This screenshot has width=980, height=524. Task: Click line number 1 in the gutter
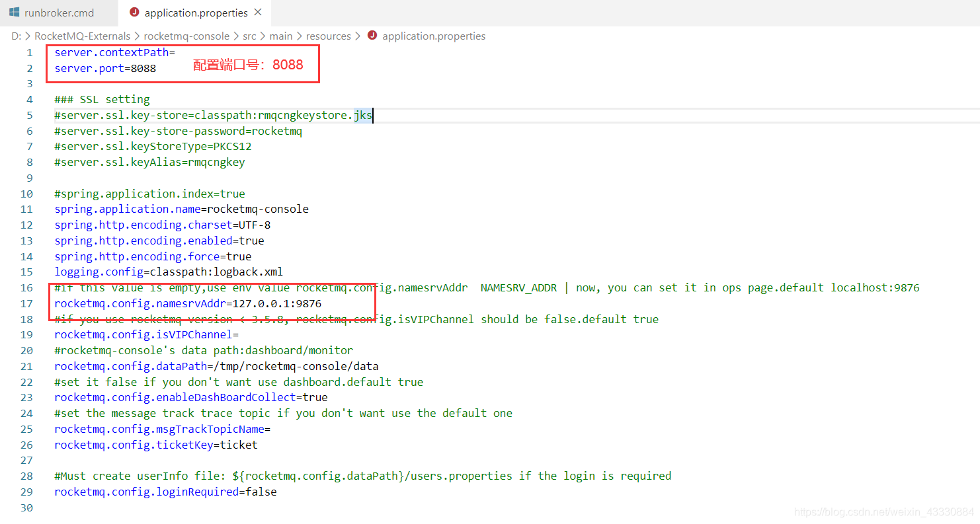pyautogui.click(x=29, y=53)
